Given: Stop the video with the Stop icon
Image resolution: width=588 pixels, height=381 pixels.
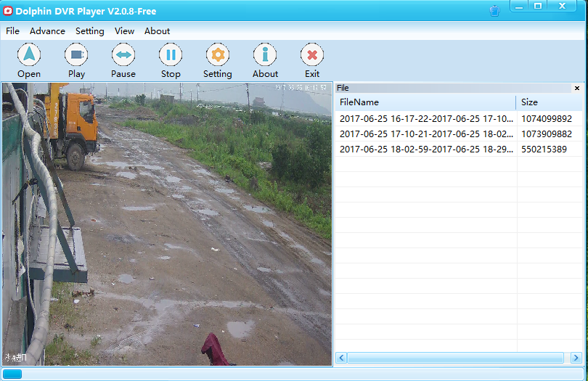Looking at the screenshot, I should point(171,55).
